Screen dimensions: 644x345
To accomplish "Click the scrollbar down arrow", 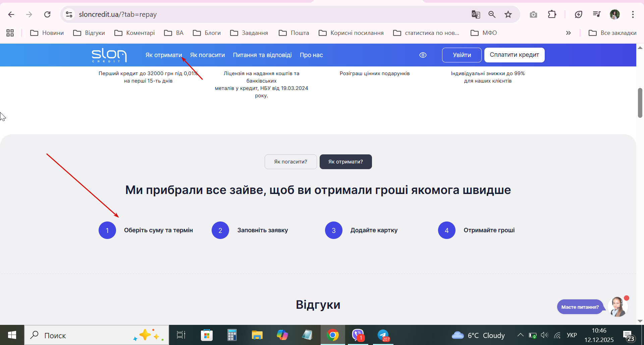I will click(x=640, y=321).
